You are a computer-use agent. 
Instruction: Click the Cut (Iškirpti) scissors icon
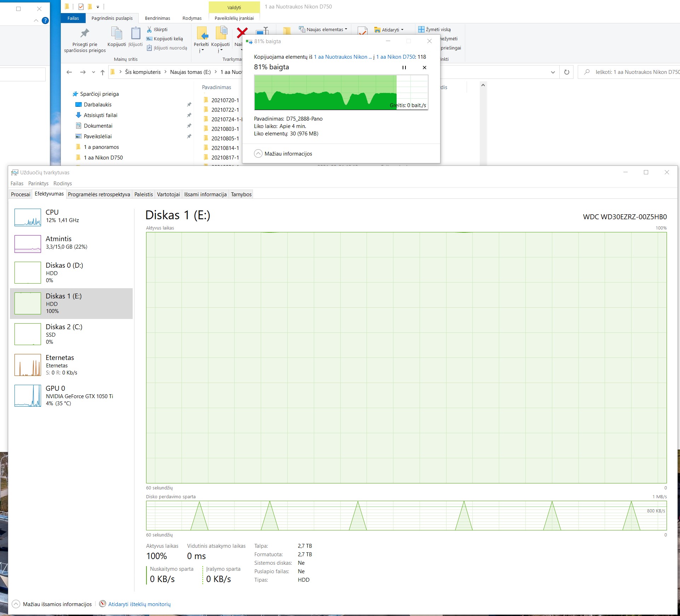(x=149, y=29)
